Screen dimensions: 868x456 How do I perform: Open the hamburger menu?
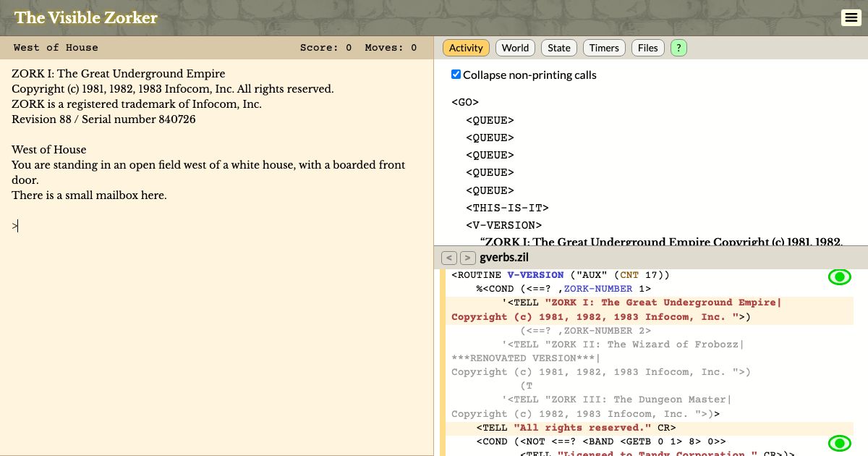pyautogui.click(x=851, y=17)
